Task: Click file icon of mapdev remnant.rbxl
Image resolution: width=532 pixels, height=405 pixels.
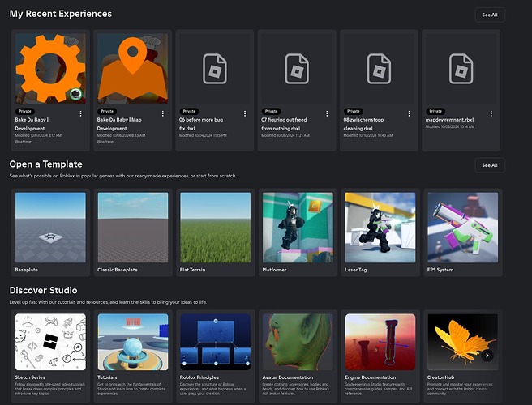Action: (x=461, y=69)
